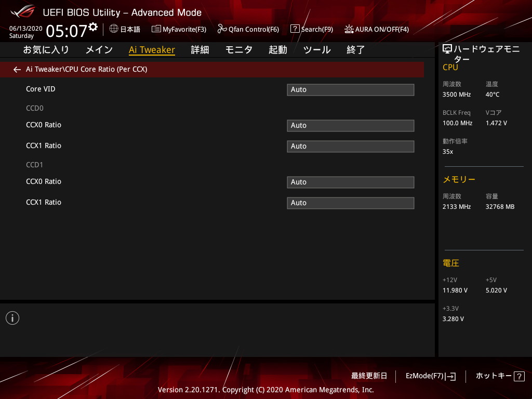Screen dimensions: 532x399
Task: Open the モニタ tab
Action: (239, 50)
